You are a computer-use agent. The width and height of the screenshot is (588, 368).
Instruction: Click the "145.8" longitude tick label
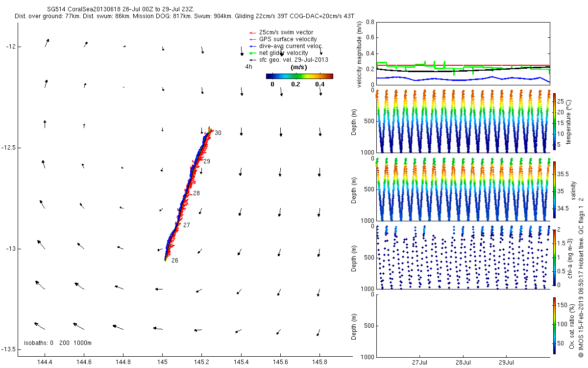[320, 363]
